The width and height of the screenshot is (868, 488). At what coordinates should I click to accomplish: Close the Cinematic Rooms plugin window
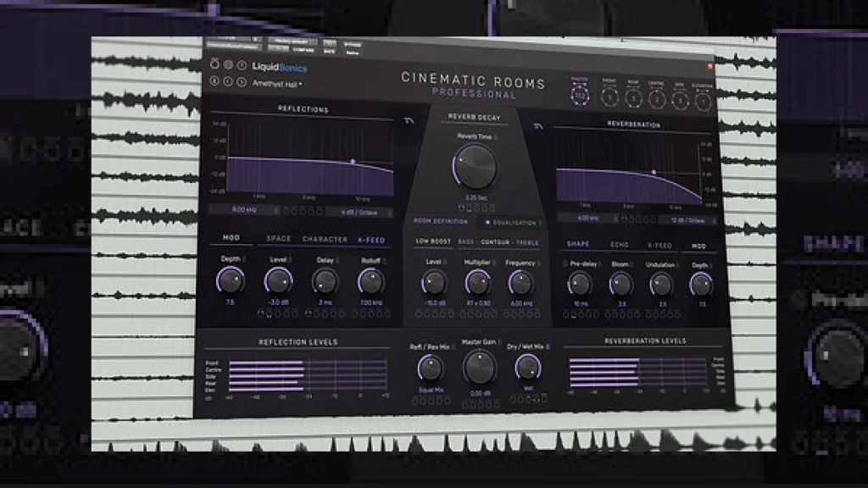(x=710, y=66)
